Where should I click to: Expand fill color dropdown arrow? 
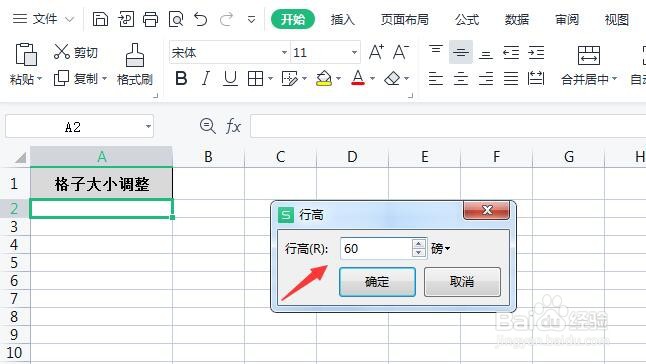coord(338,78)
